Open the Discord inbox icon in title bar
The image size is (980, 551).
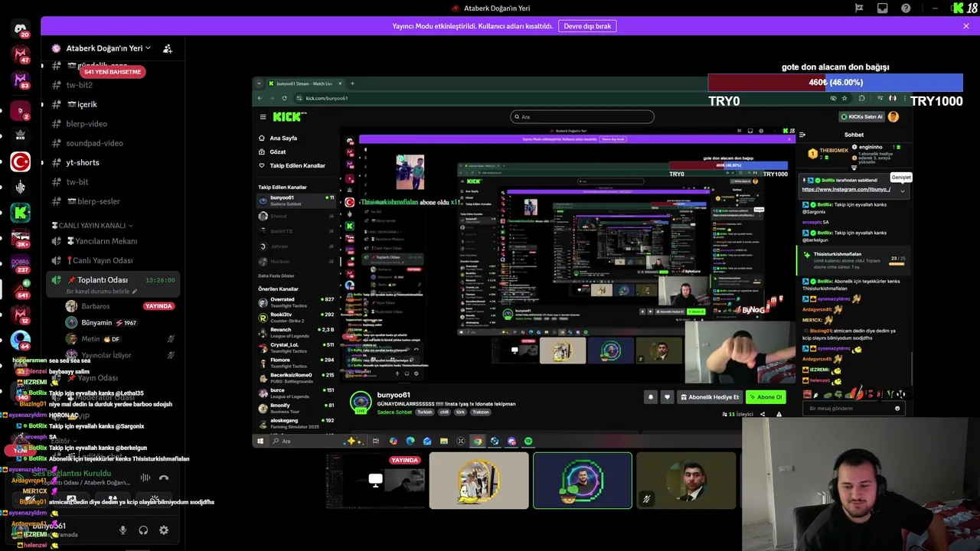pyautogui.click(x=883, y=8)
